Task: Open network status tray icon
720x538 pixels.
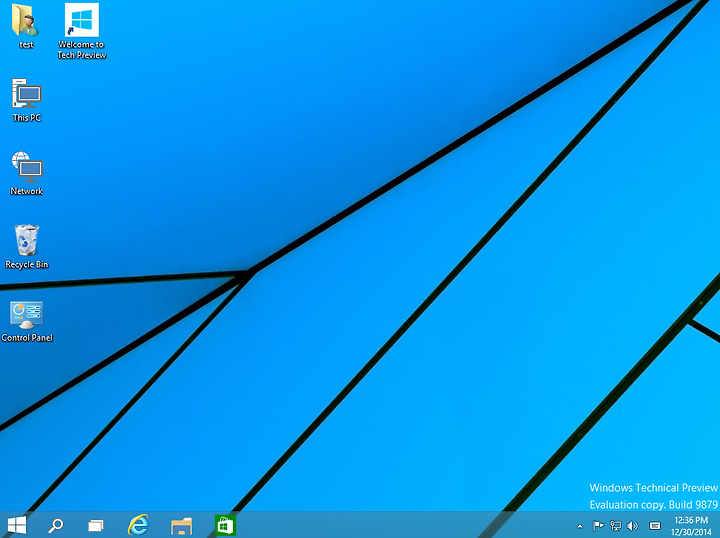Action: (615, 526)
